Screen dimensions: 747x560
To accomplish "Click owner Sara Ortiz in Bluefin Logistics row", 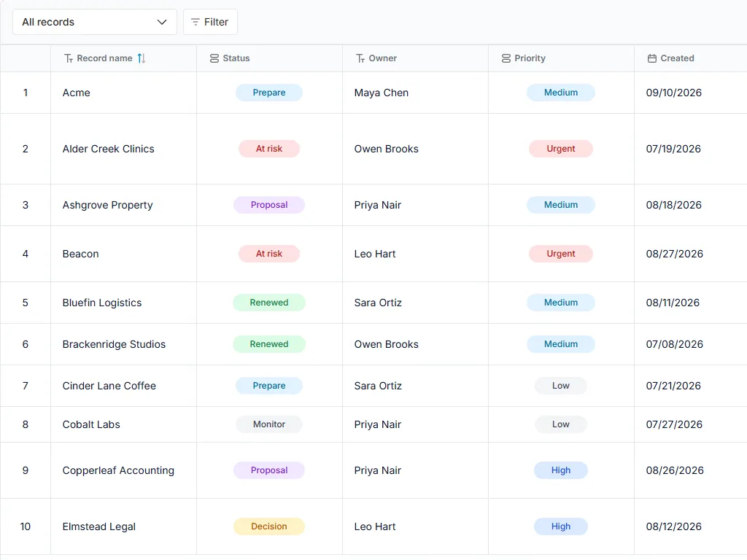I will click(378, 303).
